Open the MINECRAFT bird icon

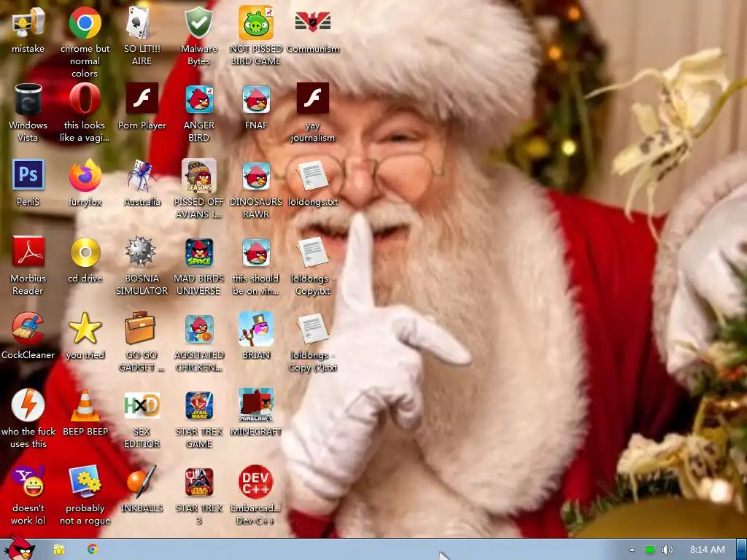256,405
